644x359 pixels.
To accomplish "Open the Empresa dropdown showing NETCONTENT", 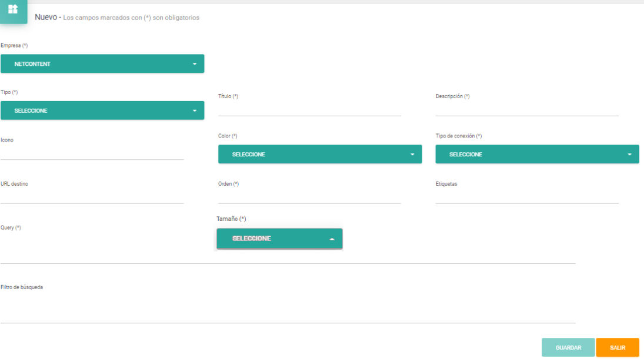I will pyautogui.click(x=102, y=64).
